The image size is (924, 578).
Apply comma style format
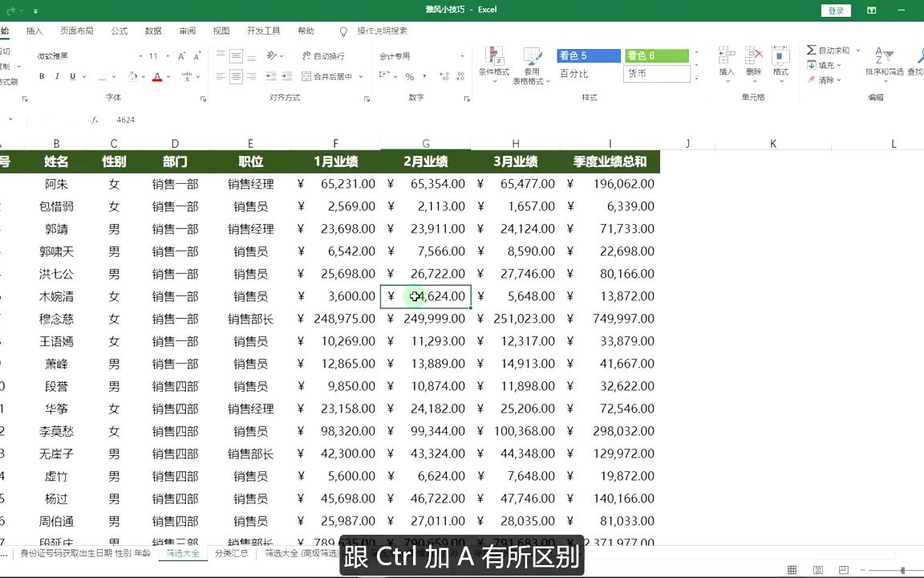(424, 77)
